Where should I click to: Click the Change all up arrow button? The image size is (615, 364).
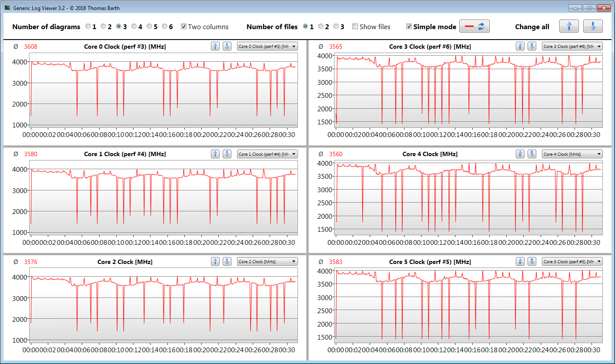tap(569, 26)
